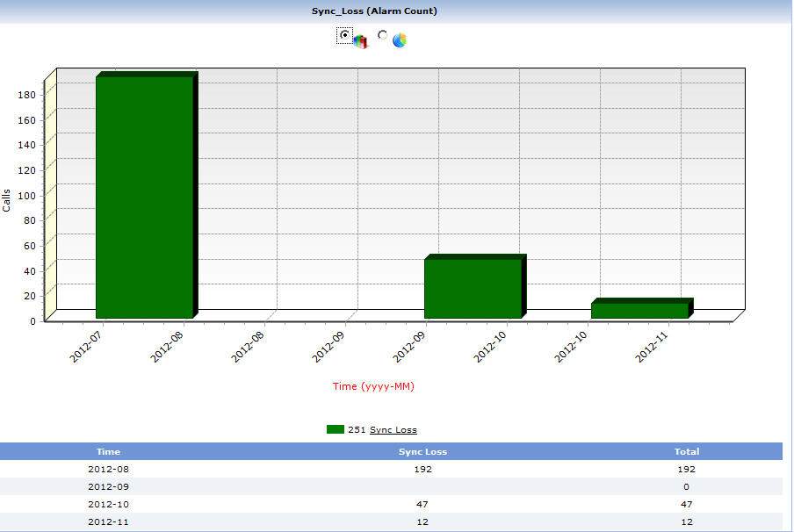Click the 0 total for 2012-09
The width and height of the screenshot is (794, 532).
[x=686, y=487]
